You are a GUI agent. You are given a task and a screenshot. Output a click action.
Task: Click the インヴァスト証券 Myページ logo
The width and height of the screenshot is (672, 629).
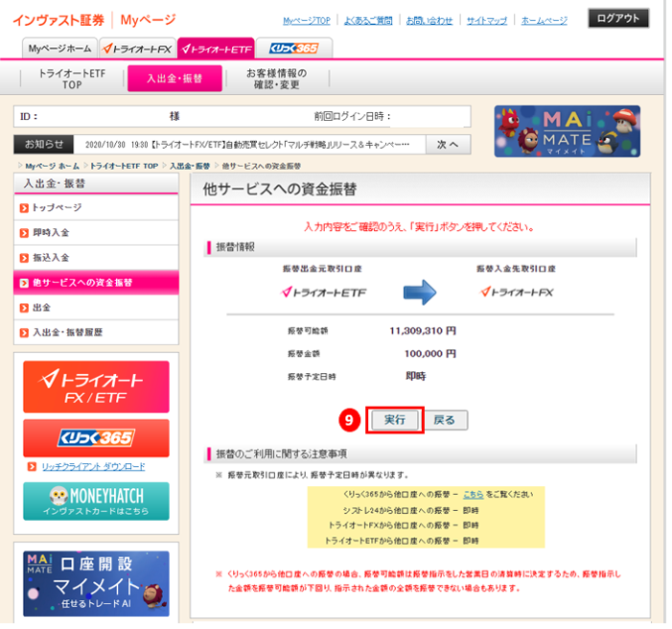94,20
